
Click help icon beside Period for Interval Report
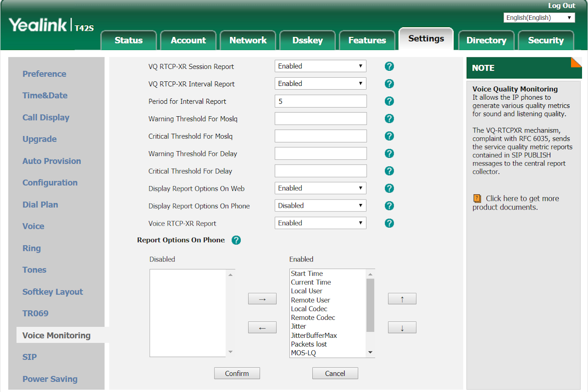[389, 101]
